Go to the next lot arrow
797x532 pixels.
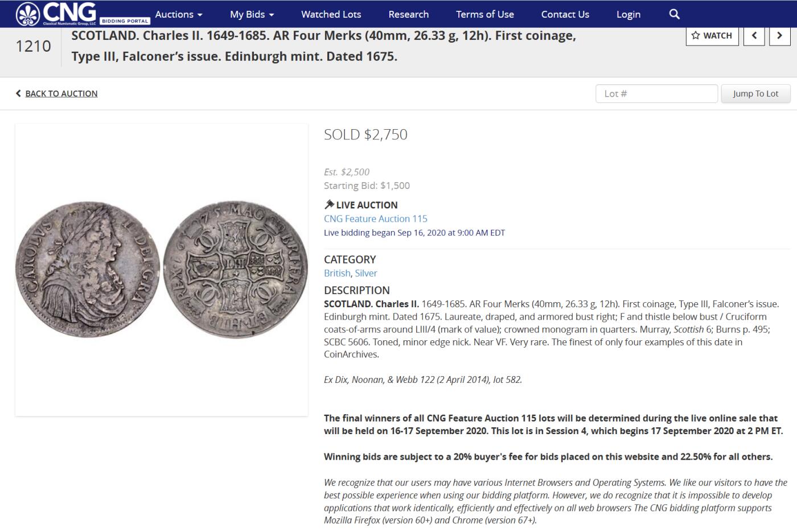780,35
